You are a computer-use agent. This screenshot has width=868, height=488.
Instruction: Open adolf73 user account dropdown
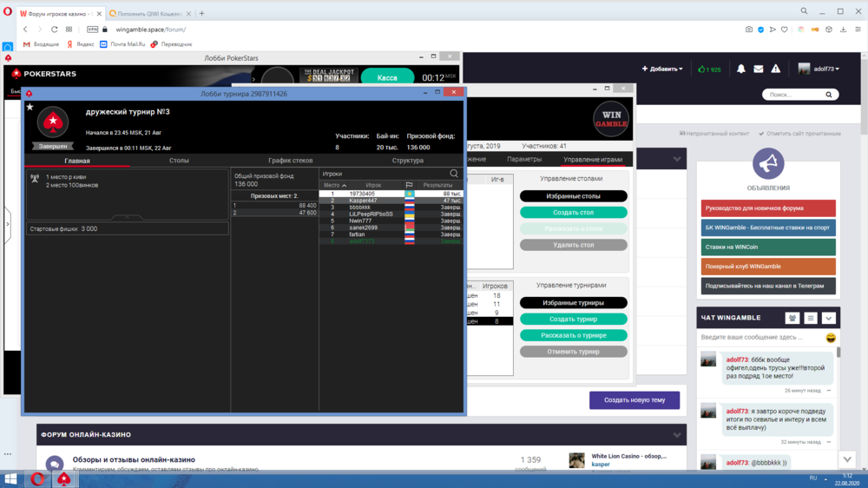point(819,69)
